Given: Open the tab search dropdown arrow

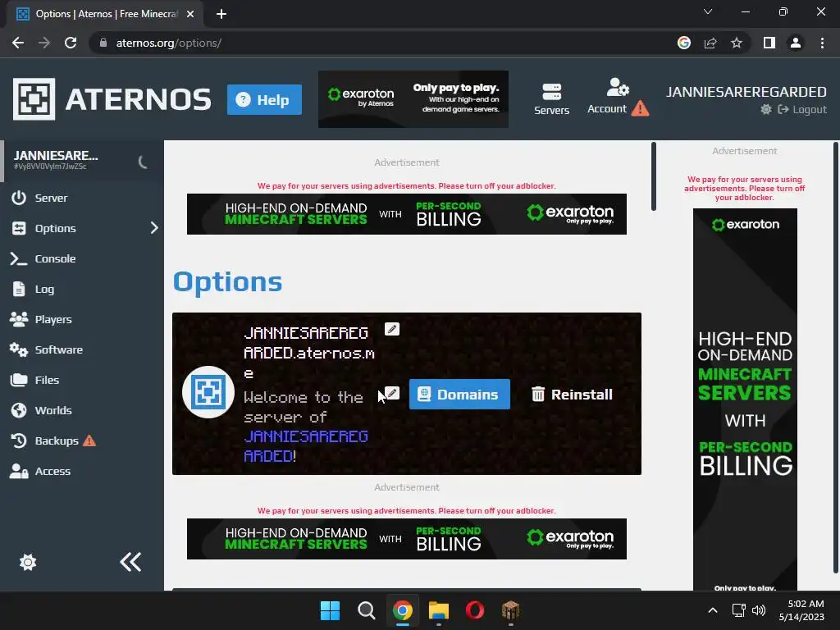Looking at the screenshot, I should (708, 11).
